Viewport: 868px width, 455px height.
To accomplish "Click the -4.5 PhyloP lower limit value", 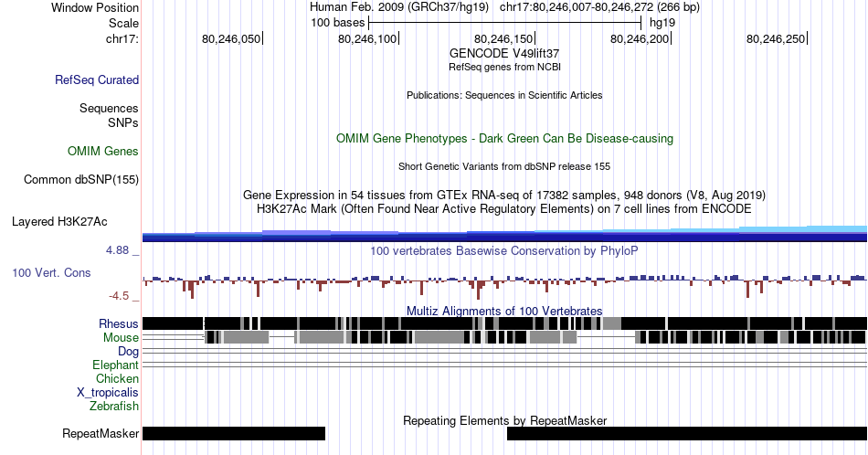I will [119, 296].
